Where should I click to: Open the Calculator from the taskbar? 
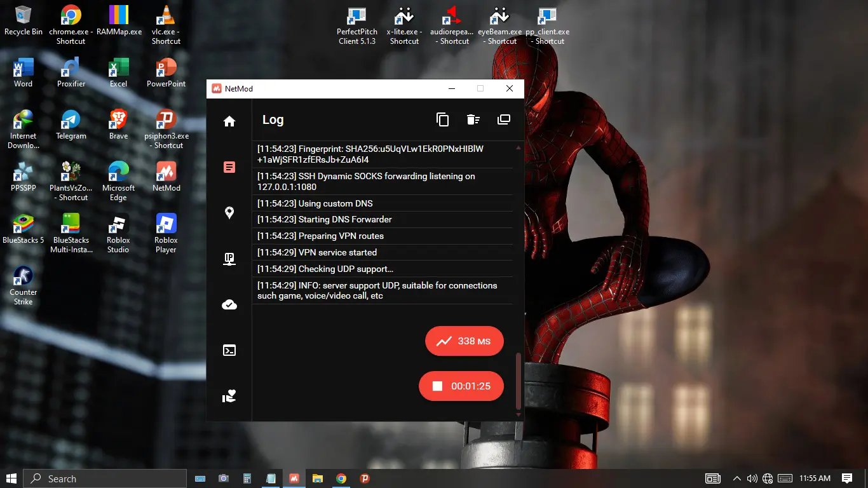[x=247, y=478]
